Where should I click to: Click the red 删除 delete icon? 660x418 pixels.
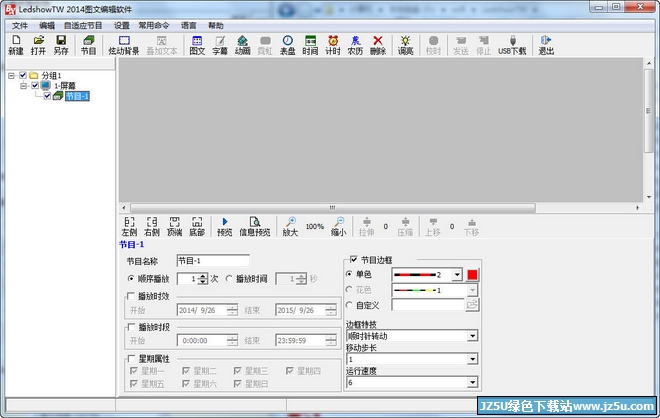pos(378,45)
